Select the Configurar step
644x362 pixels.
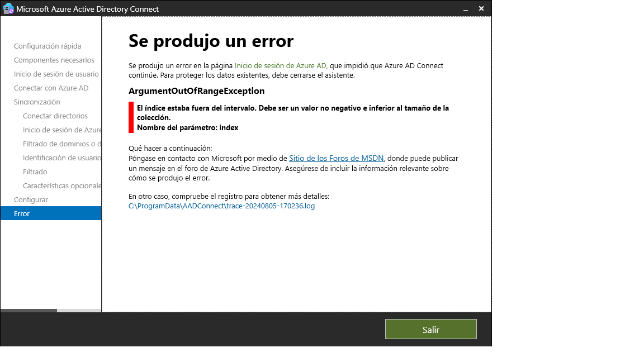(31, 199)
